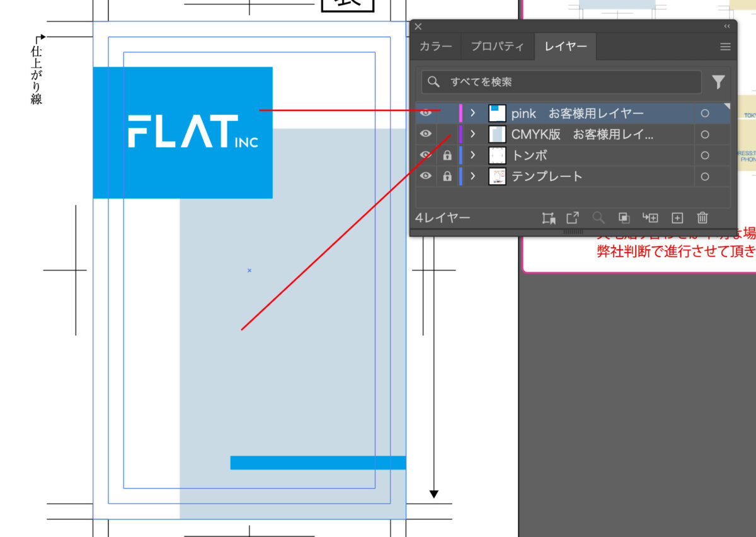The width and height of the screenshot is (756, 537).
Task: Hide the CMYK版 layer
Action: pyautogui.click(x=426, y=134)
